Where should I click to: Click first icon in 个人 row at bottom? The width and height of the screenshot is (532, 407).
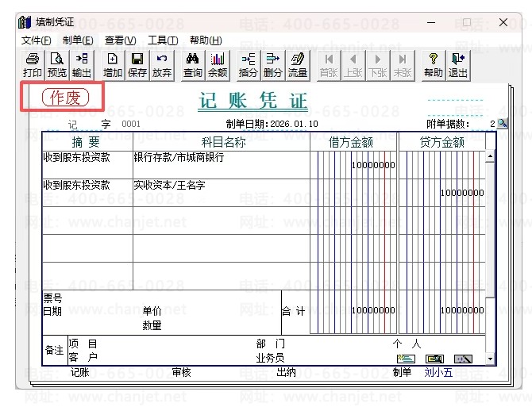(406, 359)
